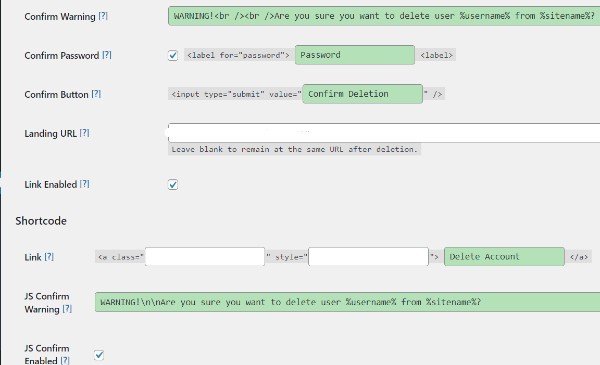This screenshot has height=365, width=600.
Task: Click the Link Enabled label
Action: tap(51, 184)
